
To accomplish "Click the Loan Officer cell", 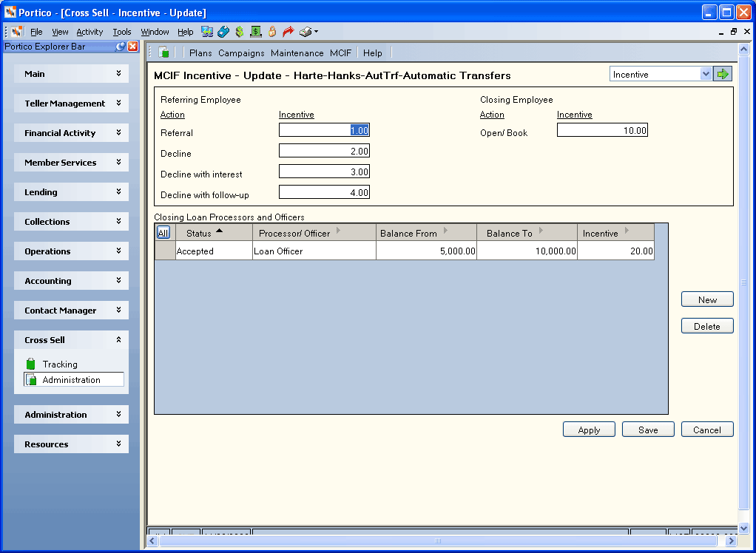I will tap(314, 251).
